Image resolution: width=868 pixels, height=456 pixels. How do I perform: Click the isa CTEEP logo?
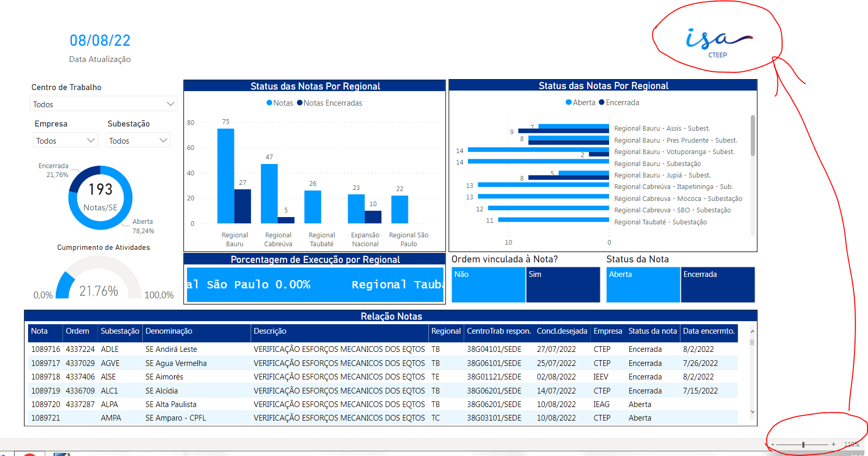pyautogui.click(x=718, y=43)
